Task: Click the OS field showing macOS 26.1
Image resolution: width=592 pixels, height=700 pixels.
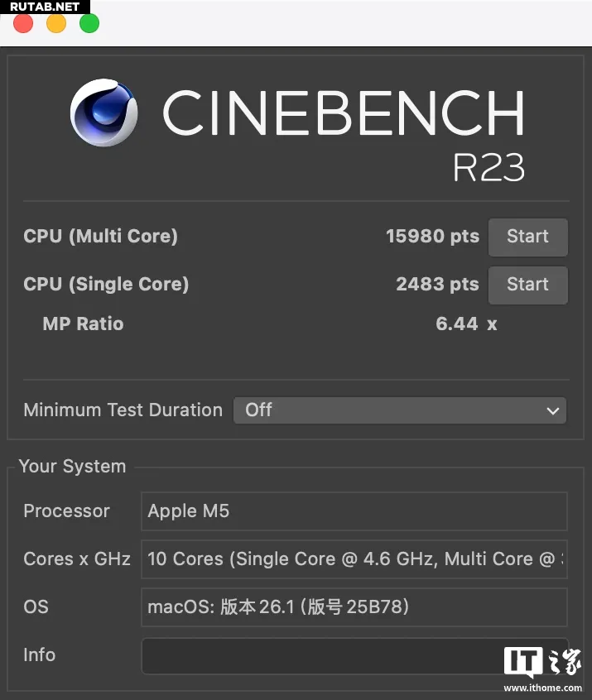Action: click(x=354, y=607)
